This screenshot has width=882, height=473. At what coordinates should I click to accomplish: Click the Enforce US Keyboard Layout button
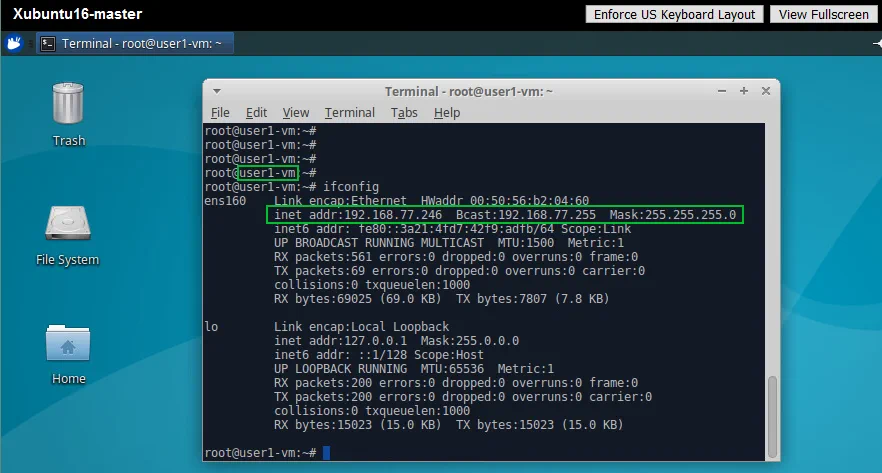tap(675, 14)
